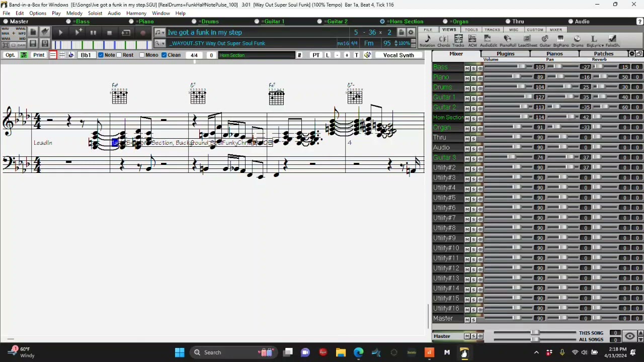Click the mixer settings gear icon
Image resolution: width=644 pixels, height=362 pixels.
coord(632,54)
